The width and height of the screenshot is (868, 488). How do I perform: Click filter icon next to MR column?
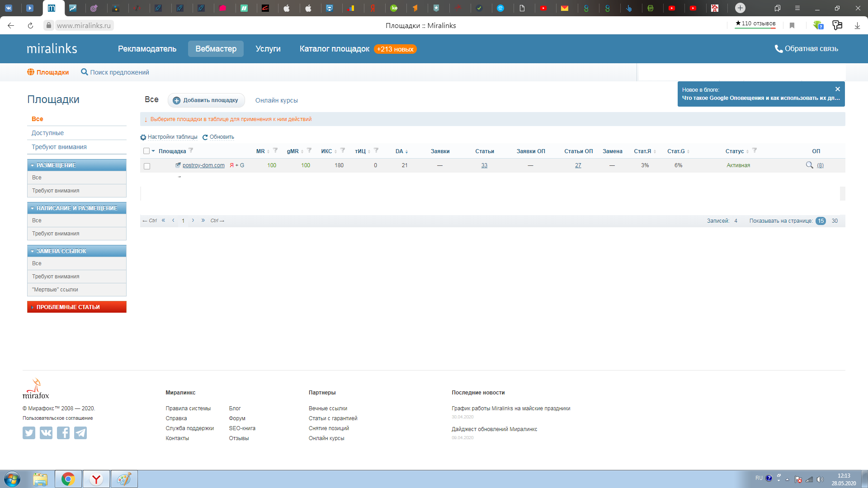click(275, 150)
